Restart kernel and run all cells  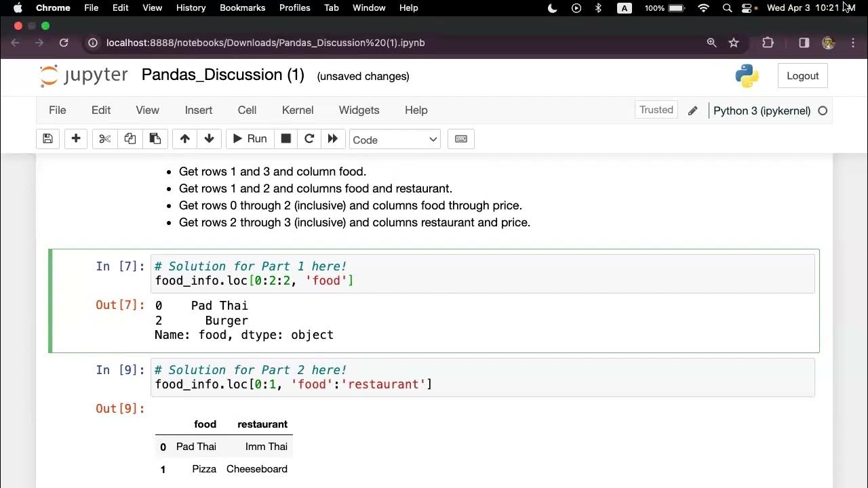pos(333,139)
